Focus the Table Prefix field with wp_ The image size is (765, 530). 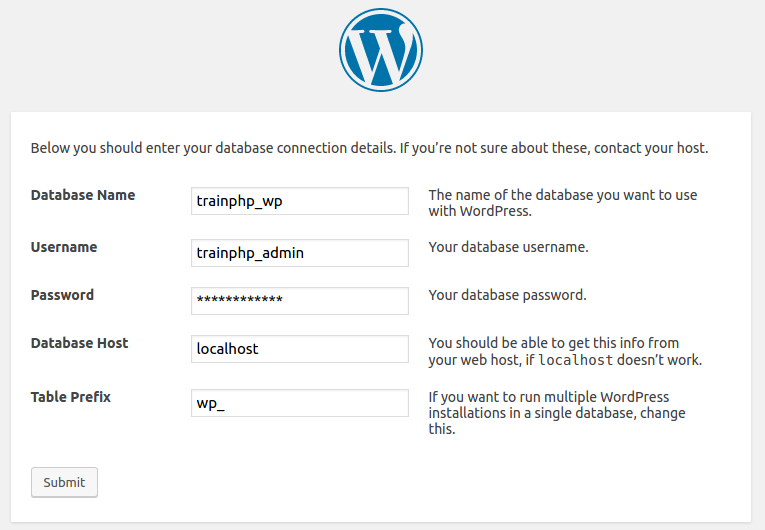(300, 403)
